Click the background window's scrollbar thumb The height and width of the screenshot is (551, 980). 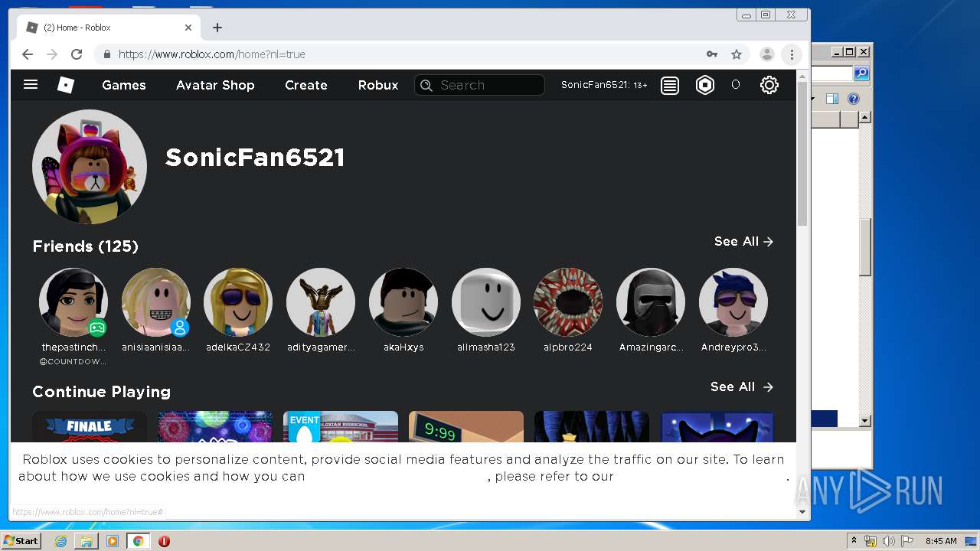[865, 247]
